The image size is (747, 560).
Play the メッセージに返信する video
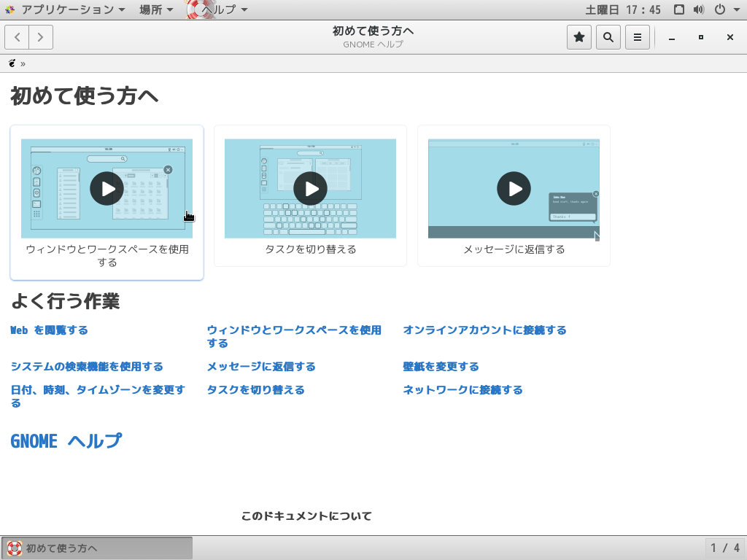pyautogui.click(x=514, y=189)
